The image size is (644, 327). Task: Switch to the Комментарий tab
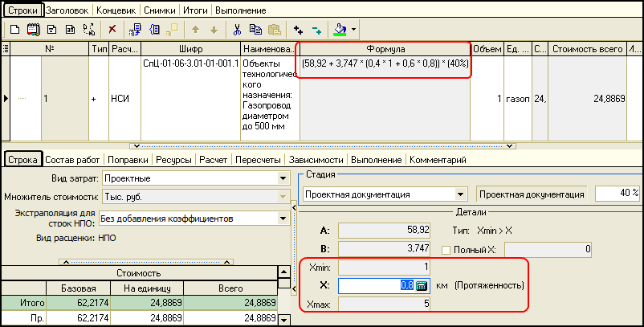[438, 160]
